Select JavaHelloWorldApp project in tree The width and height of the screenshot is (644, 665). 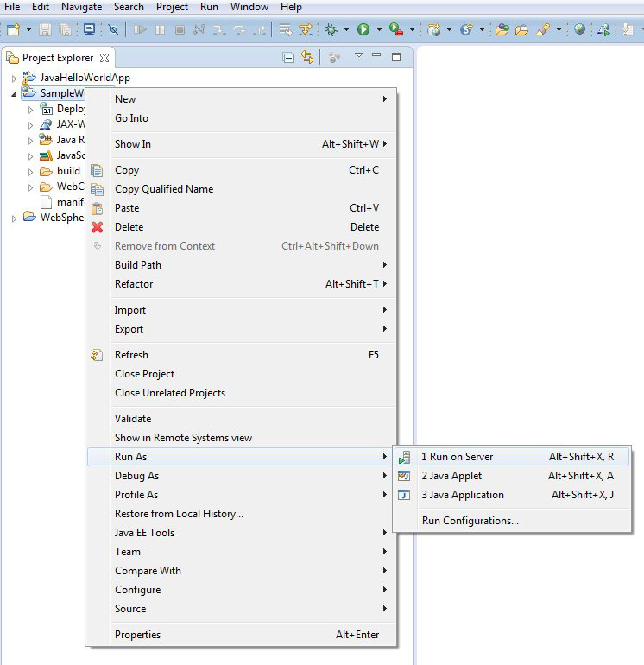(x=85, y=78)
